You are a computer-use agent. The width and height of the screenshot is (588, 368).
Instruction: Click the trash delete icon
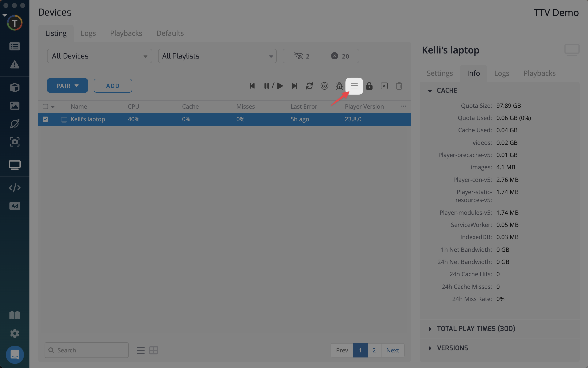[x=399, y=86]
